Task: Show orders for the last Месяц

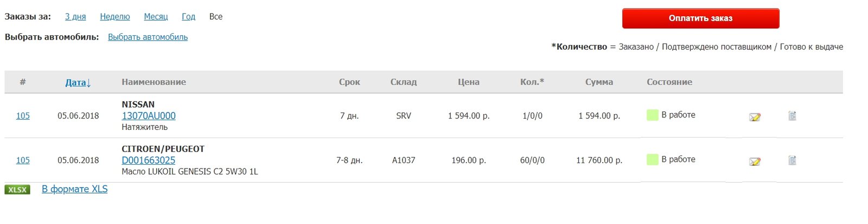Action: 156,16
